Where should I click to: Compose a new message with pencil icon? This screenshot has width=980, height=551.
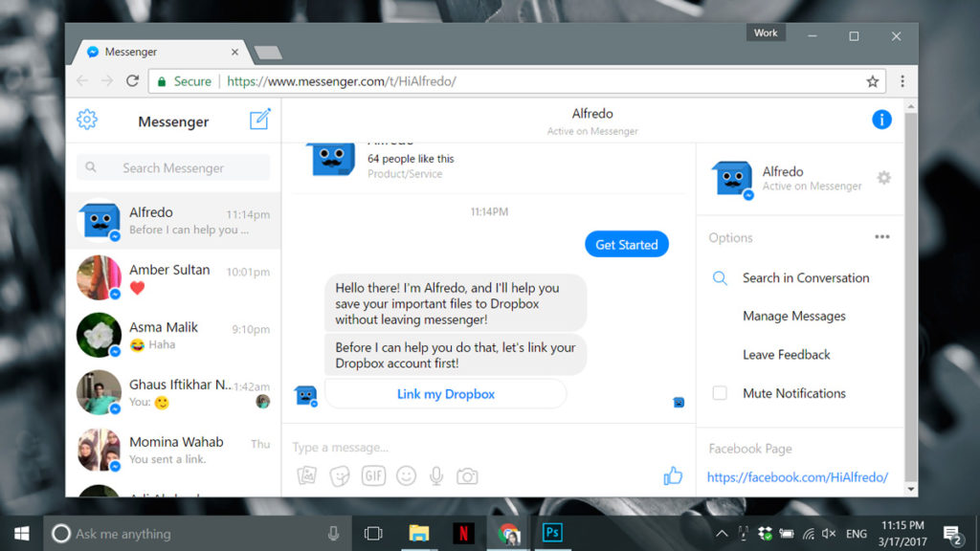(x=259, y=119)
